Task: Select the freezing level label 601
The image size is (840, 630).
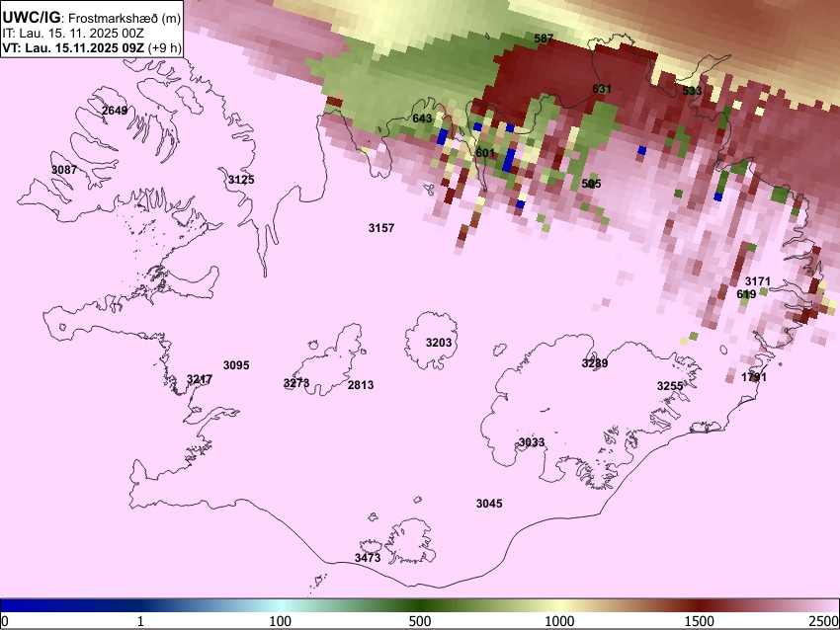Action: 485,153
